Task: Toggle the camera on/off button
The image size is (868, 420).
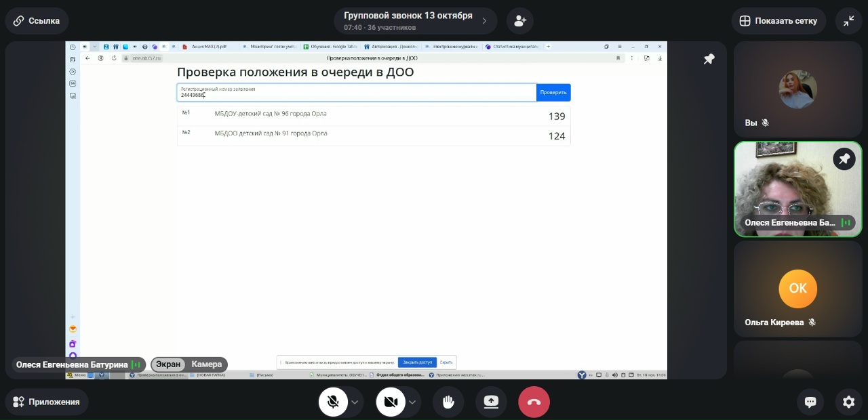Action: 391,402
